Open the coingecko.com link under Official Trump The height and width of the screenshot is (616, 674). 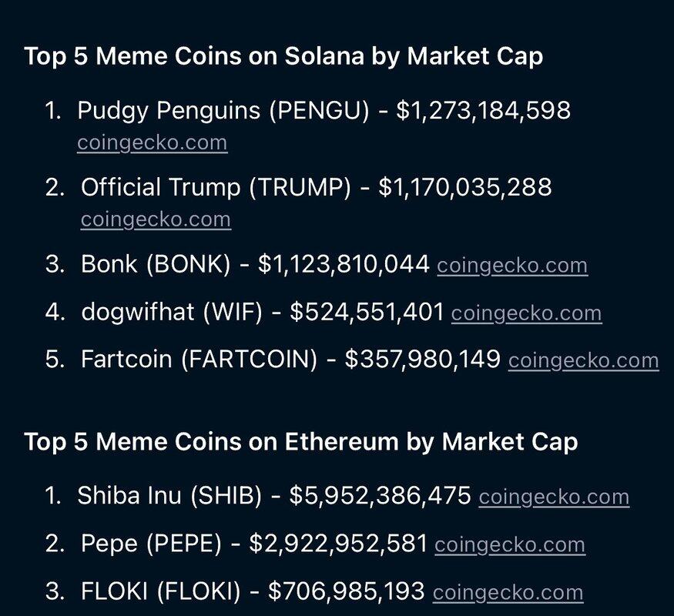click(x=156, y=219)
